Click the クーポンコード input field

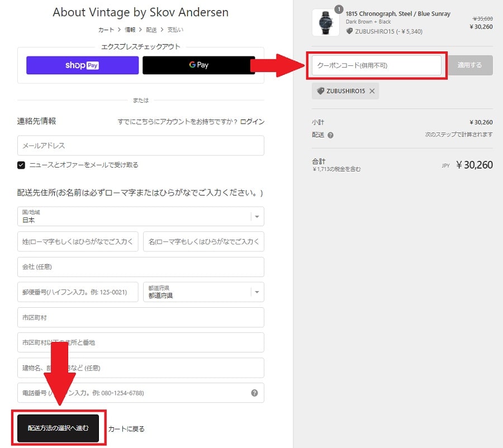coord(377,65)
